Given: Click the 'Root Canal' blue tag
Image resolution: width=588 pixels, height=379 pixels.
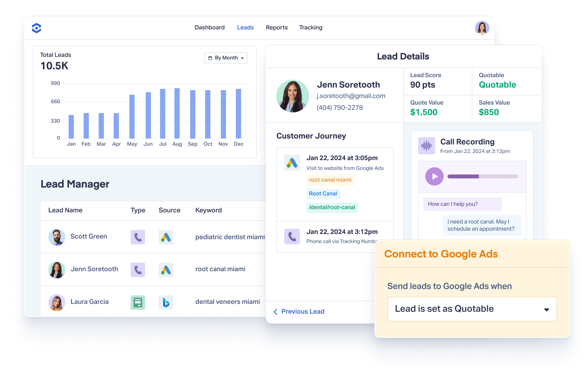Looking at the screenshot, I should (x=323, y=194).
